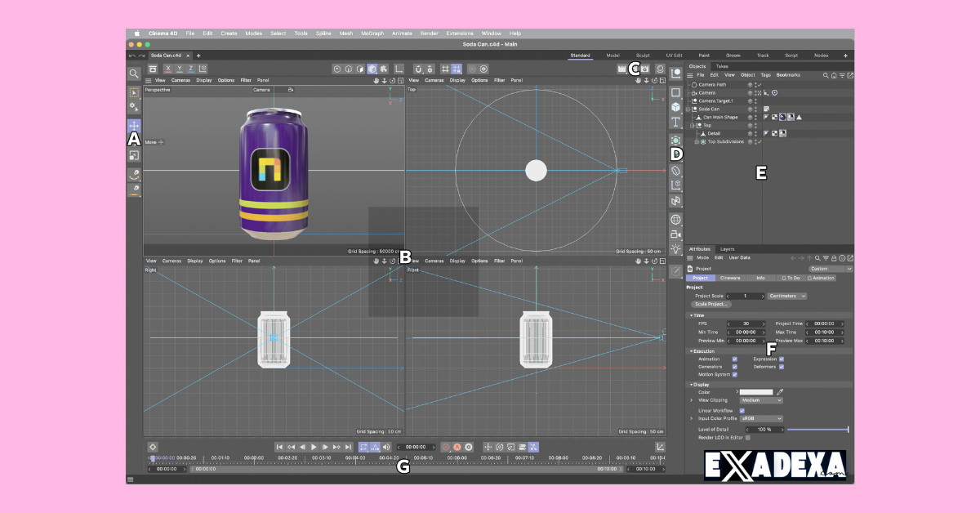
Task: Click the Scale Project button
Action: pyautogui.click(x=712, y=305)
